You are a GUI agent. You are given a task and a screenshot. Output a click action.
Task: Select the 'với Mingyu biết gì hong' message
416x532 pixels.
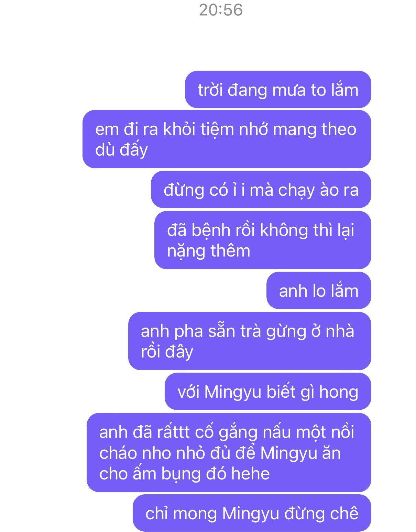(x=268, y=392)
